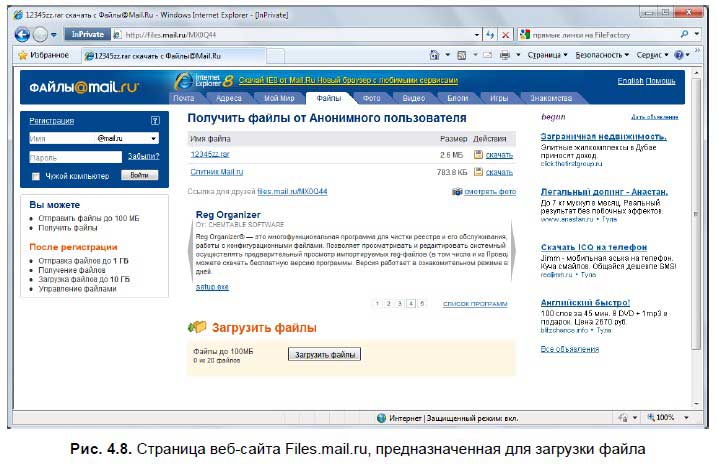Open a new blank browser tab
Screen dimensions: 717x468
[275, 56]
